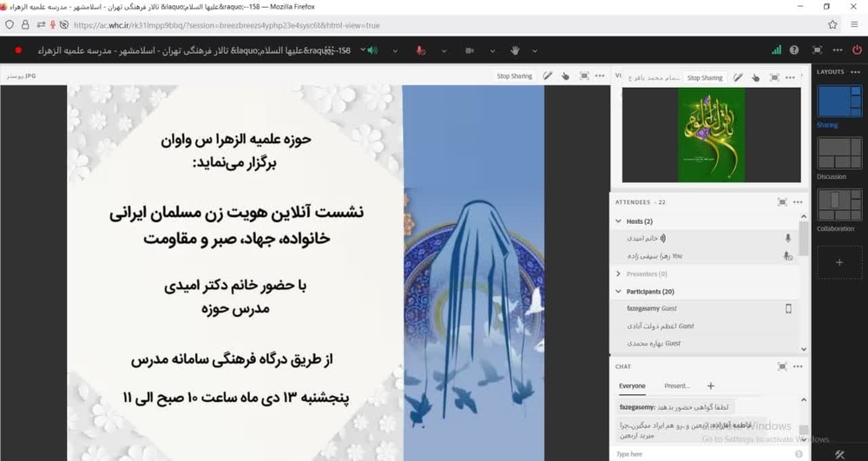Expand the Presenters (0) group
The image size is (868, 461).
click(618, 273)
